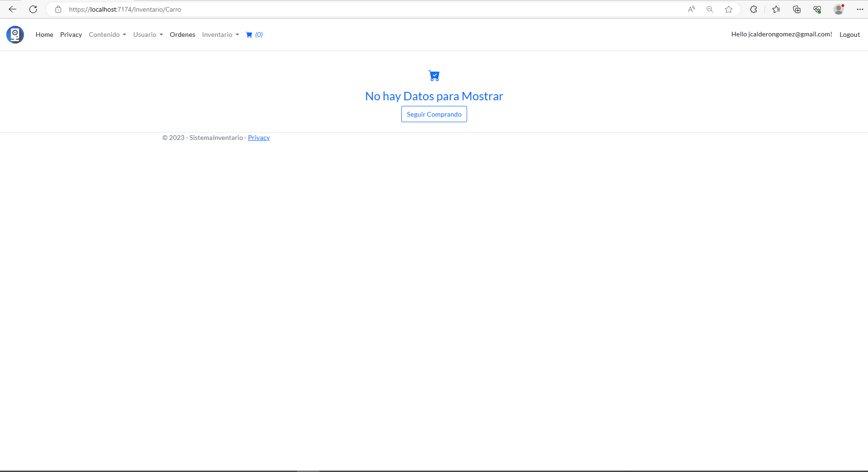Click the browser back arrow
The image size is (868, 472).
(x=13, y=9)
